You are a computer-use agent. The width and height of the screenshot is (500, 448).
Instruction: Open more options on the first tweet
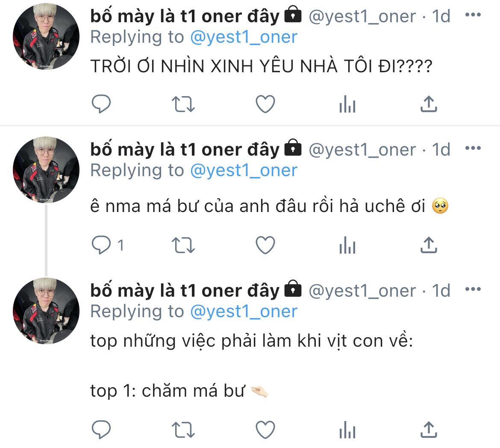click(x=473, y=15)
